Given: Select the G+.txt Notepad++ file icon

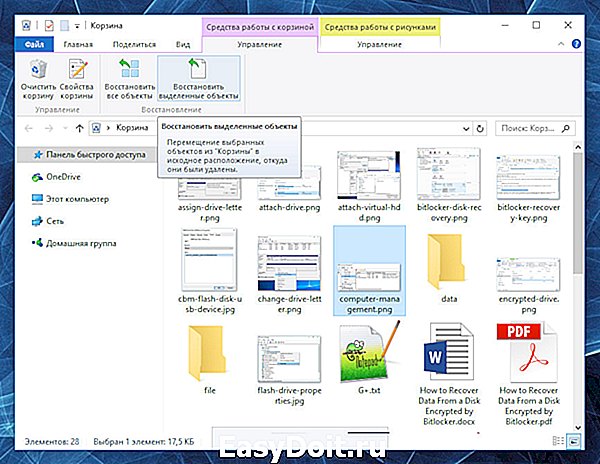Looking at the screenshot, I should (x=369, y=353).
